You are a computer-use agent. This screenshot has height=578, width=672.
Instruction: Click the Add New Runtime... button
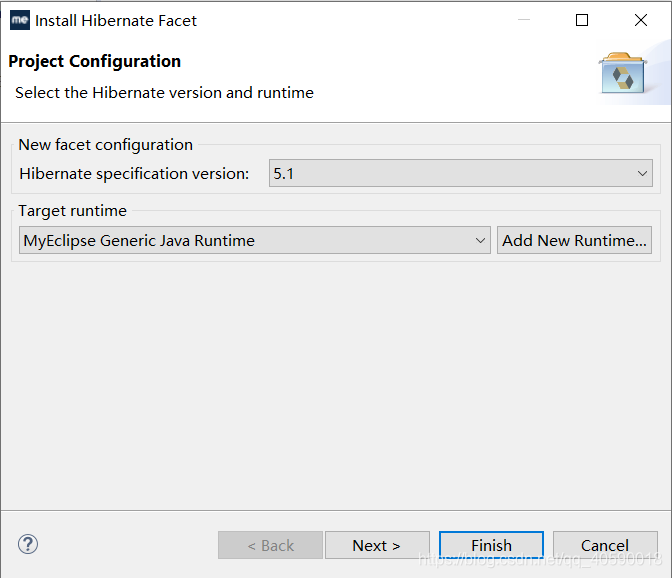tap(574, 240)
